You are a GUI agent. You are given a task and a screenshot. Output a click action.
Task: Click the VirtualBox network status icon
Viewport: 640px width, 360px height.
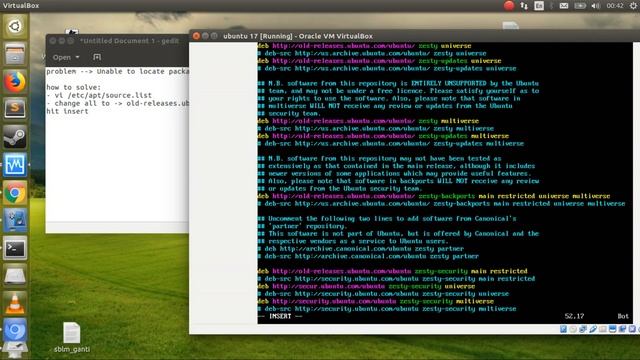click(583, 329)
